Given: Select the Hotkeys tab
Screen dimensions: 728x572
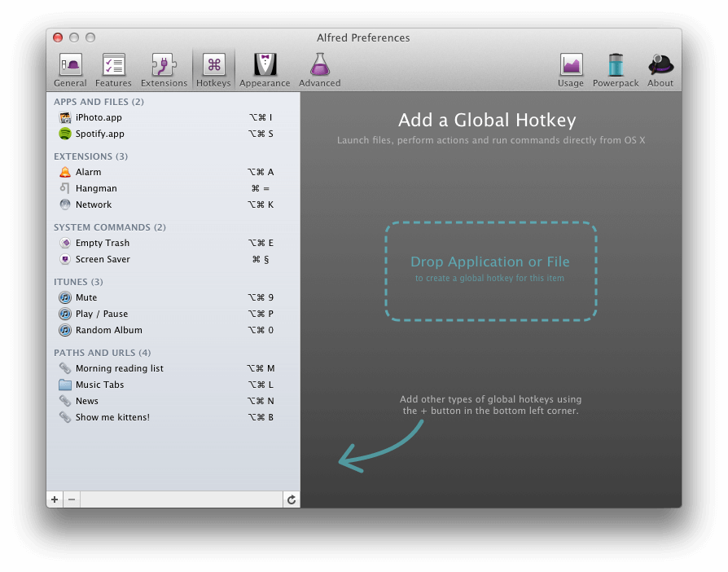Looking at the screenshot, I should (213, 70).
